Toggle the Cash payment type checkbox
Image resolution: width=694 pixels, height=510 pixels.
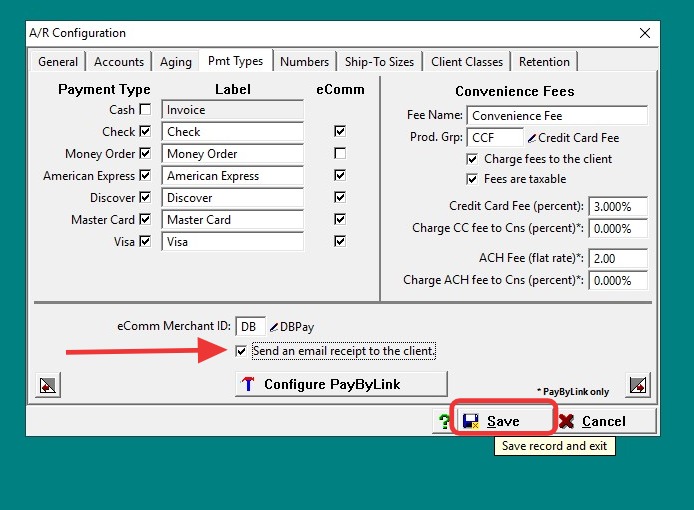[x=145, y=109]
